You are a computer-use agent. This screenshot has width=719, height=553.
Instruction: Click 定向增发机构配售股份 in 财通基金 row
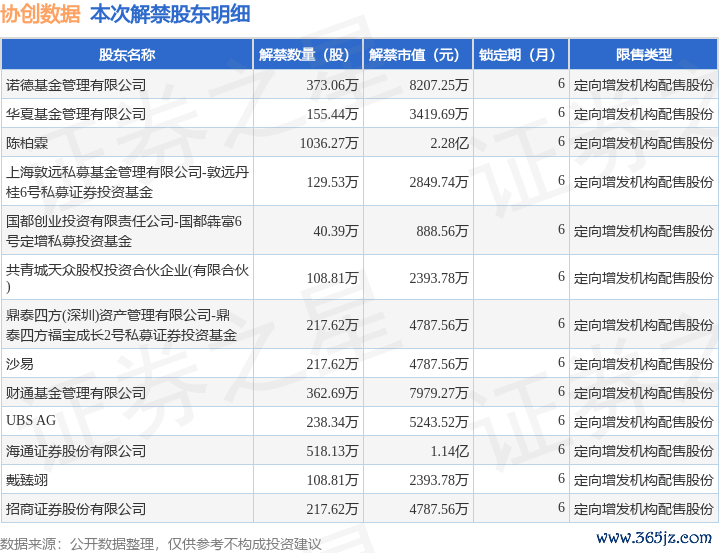643,393
